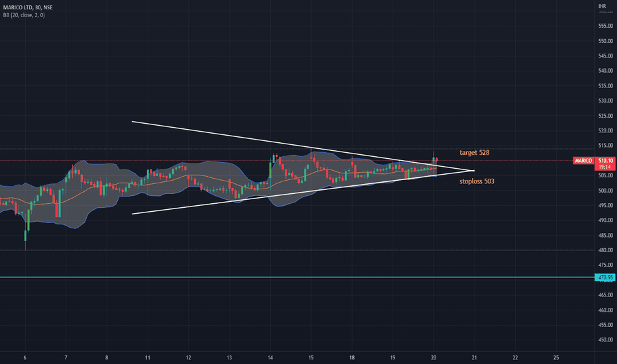Image resolution: width=617 pixels, height=364 pixels.
Task: Select the cyan horizontal line at 470.95
Action: [297, 277]
